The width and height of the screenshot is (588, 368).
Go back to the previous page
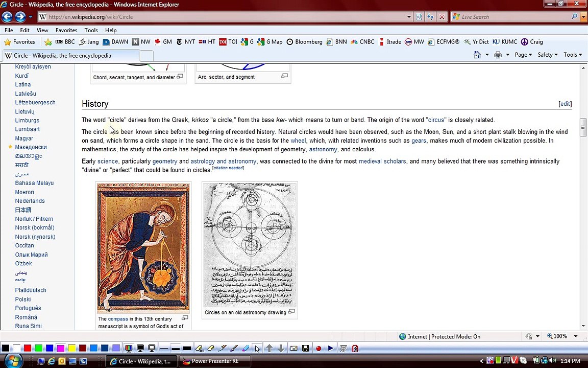[7, 16]
